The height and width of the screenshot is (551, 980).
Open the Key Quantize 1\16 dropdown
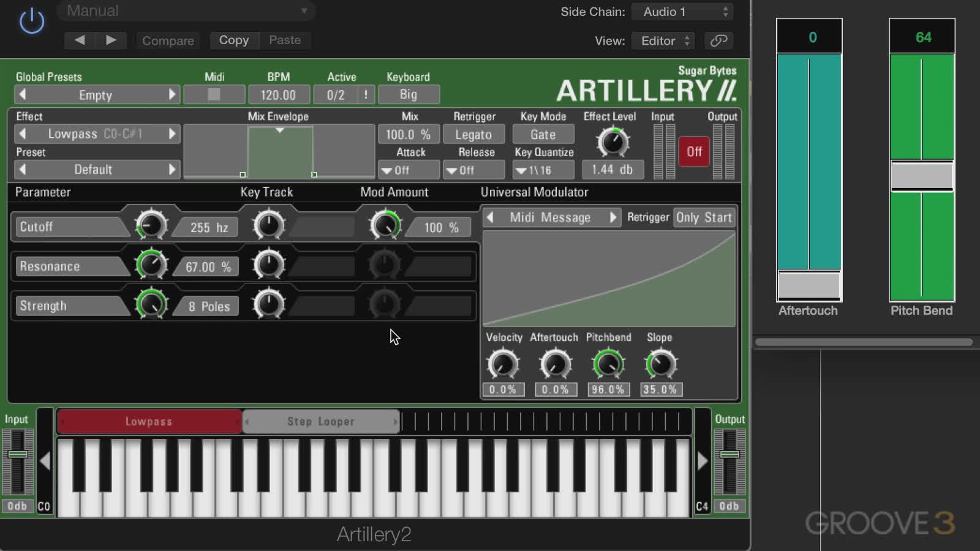click(543, 170)
